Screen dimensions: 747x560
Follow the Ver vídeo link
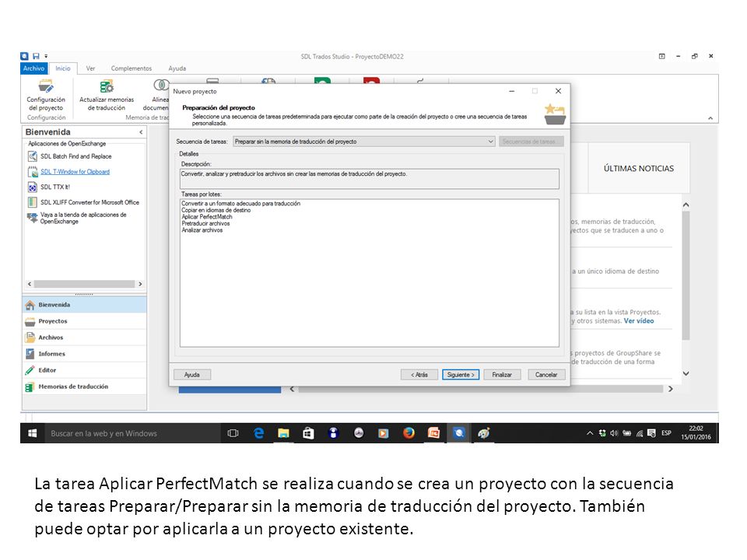tap(639, 321)
